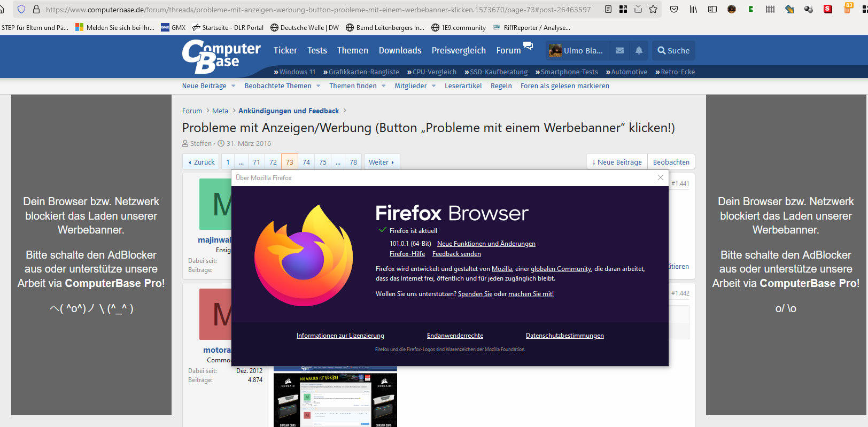The image size is (868, 427).
Task: Open the Grafikkarten-Rangliste quick link
Action: pos(361,72)
